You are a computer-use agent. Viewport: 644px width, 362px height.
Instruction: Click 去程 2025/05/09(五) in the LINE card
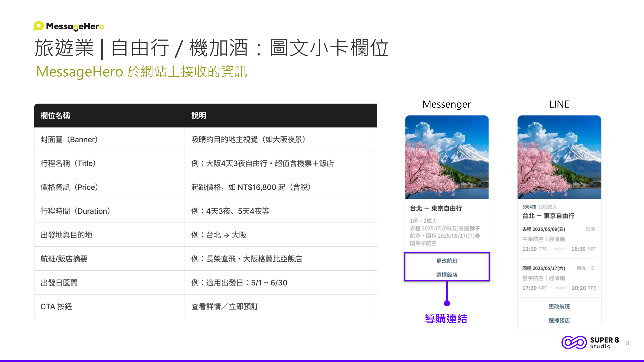click(544, 229)
